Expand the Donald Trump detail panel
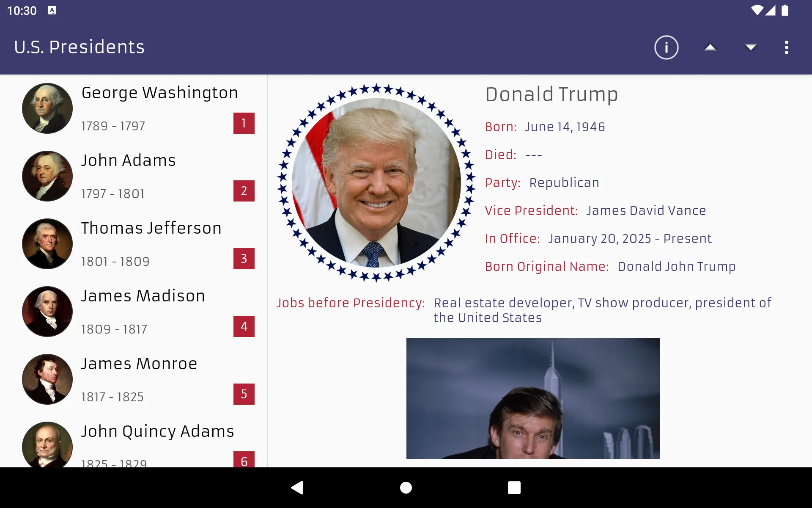 point(552,93)
